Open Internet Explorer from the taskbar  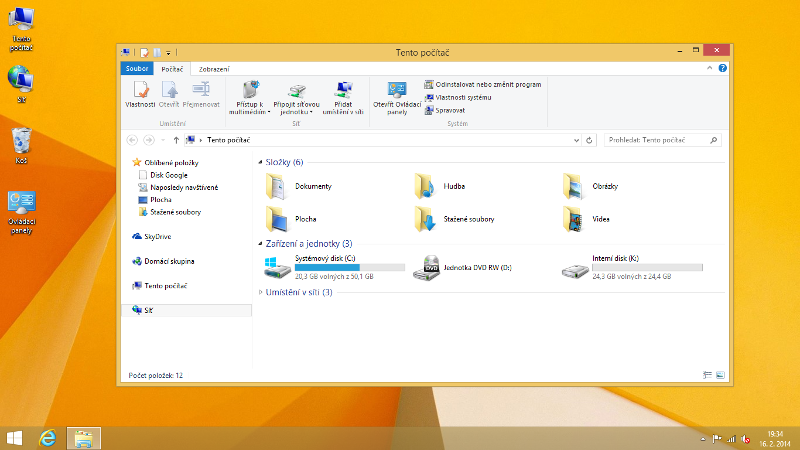(46, 437)
